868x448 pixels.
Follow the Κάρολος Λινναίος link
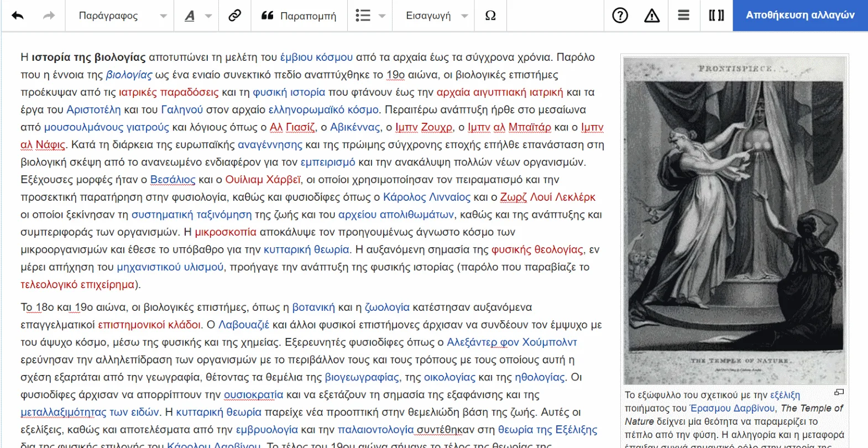[427, 197]
